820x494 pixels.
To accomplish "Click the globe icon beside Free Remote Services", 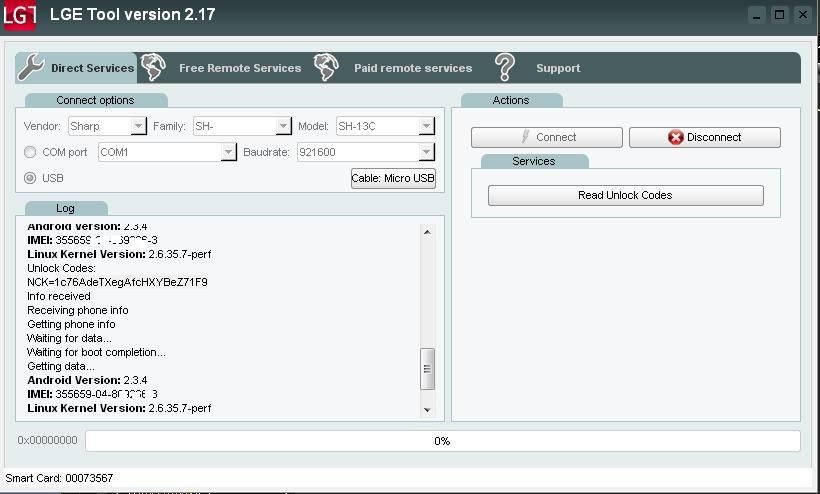I will (154, 67).
